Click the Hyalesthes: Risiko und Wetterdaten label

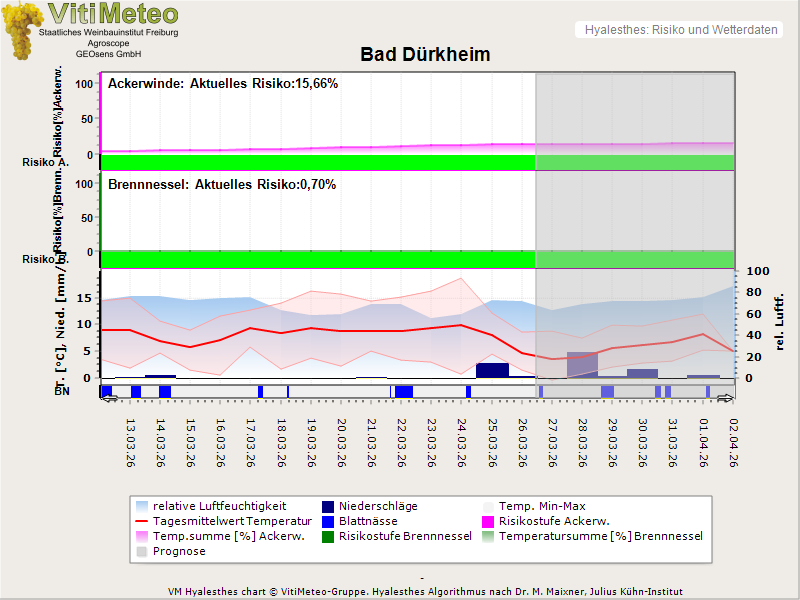[x=680, y=30]
